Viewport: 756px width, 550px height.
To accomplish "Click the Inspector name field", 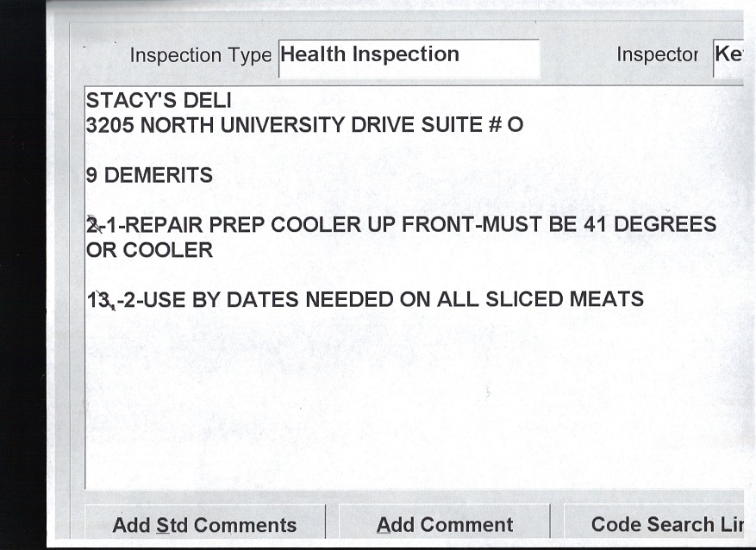I will click(728, 56).
